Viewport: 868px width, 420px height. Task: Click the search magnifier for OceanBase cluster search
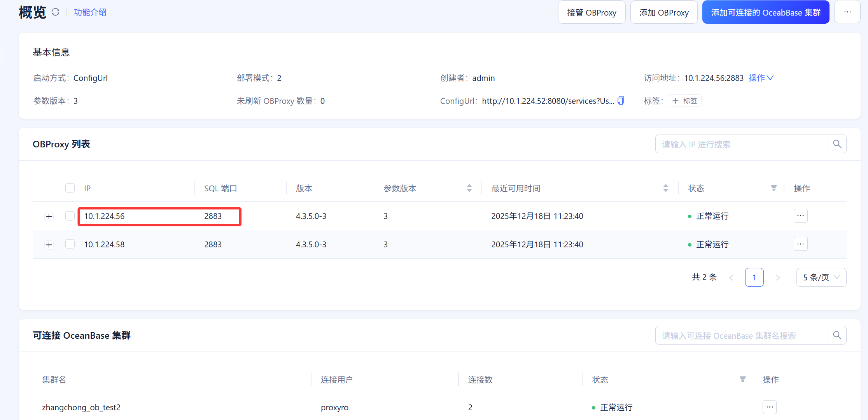[837, 335]
